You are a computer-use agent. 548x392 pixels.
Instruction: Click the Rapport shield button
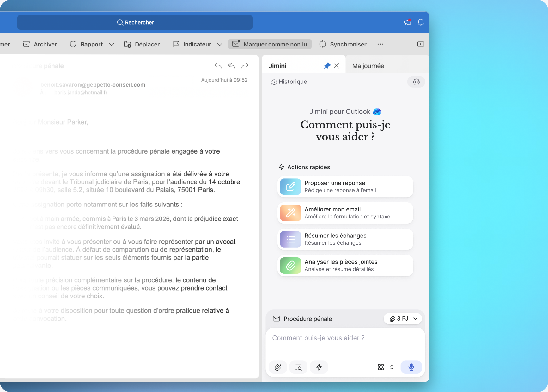tap(86, 44)
